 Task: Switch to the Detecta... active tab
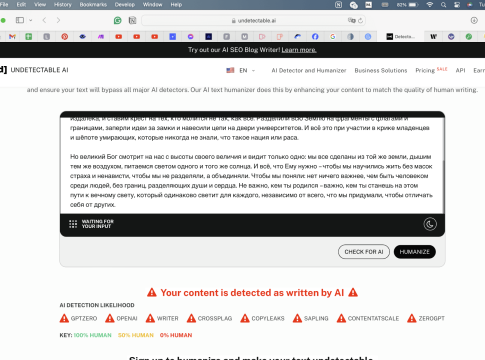(401, 37)
